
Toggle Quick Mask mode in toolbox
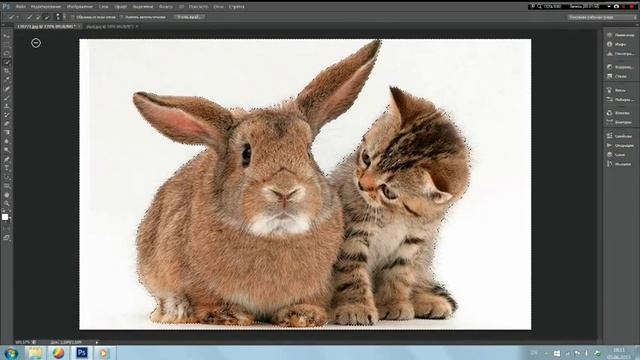tap(7, 229)
